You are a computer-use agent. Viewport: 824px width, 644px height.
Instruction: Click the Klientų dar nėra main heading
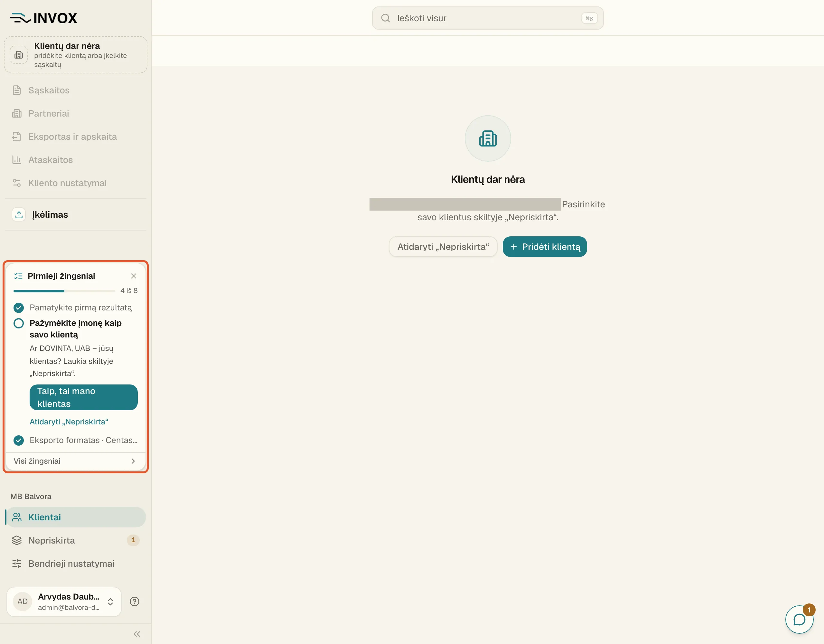[x=487, y=179]
